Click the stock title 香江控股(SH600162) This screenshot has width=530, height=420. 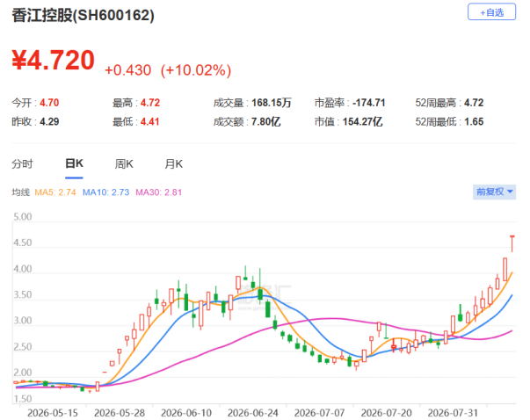coord(83,15)
